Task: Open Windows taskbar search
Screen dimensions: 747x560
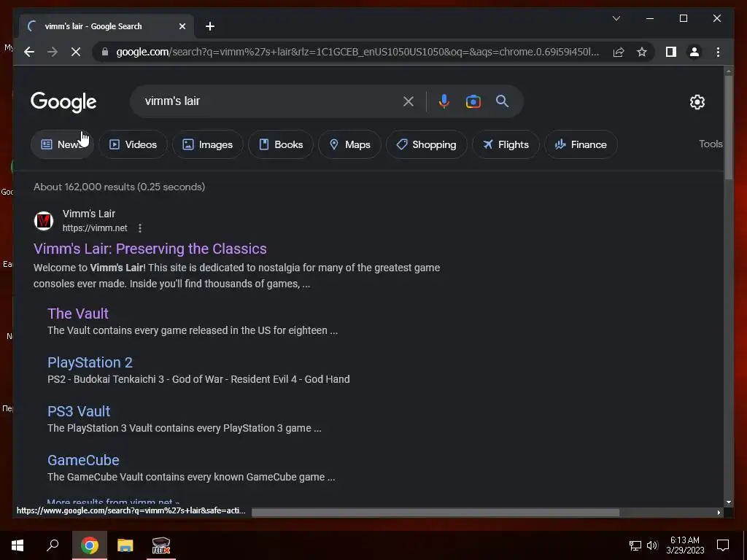Action: click(x=53, y=545)
